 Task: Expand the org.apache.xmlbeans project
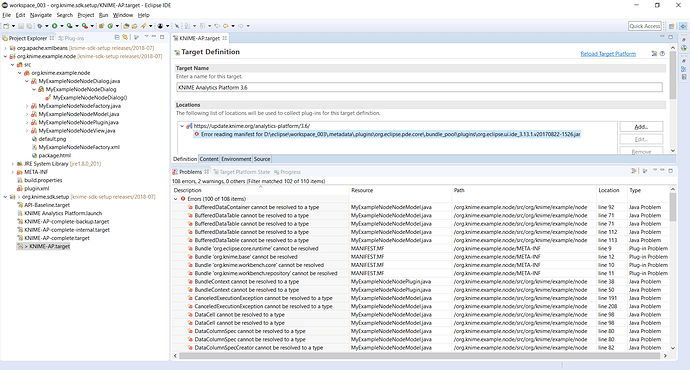(x=5, y=48)
